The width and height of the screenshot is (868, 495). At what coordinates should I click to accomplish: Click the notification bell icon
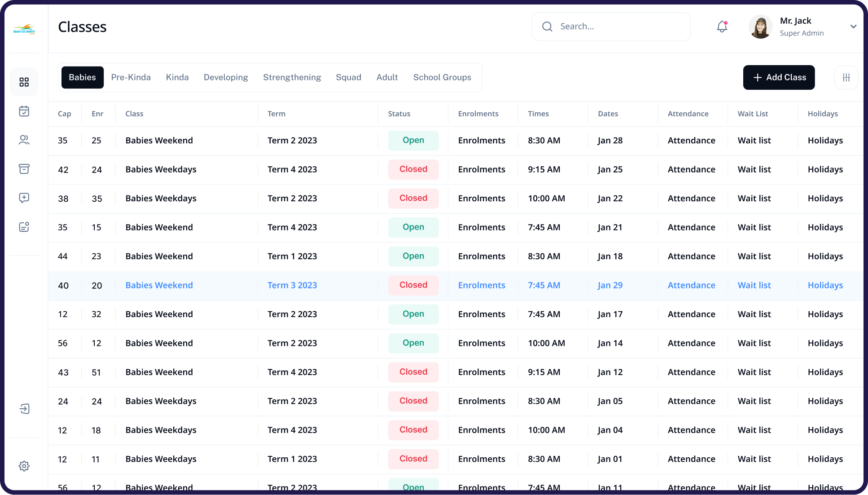click(722, 27)
